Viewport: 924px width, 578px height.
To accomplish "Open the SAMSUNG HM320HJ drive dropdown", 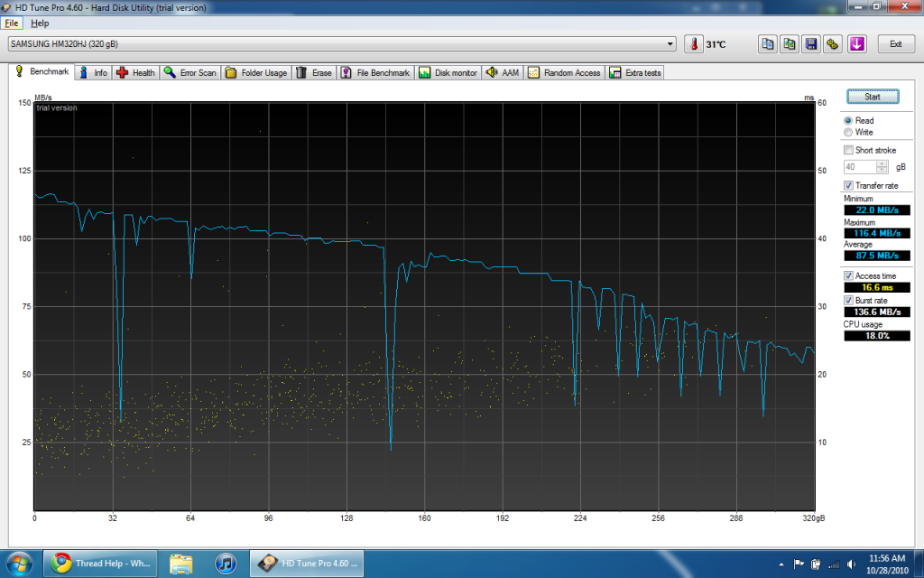I will coord(342,43).
